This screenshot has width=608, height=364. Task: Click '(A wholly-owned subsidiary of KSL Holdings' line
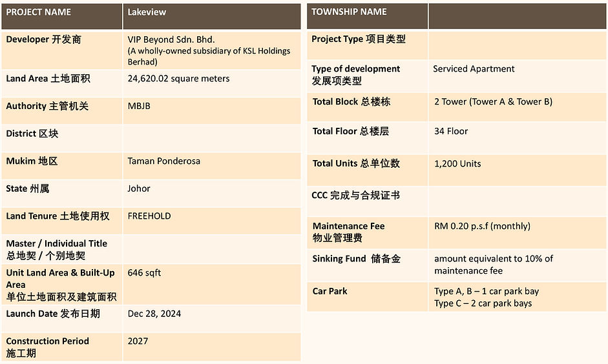(209, 51)
